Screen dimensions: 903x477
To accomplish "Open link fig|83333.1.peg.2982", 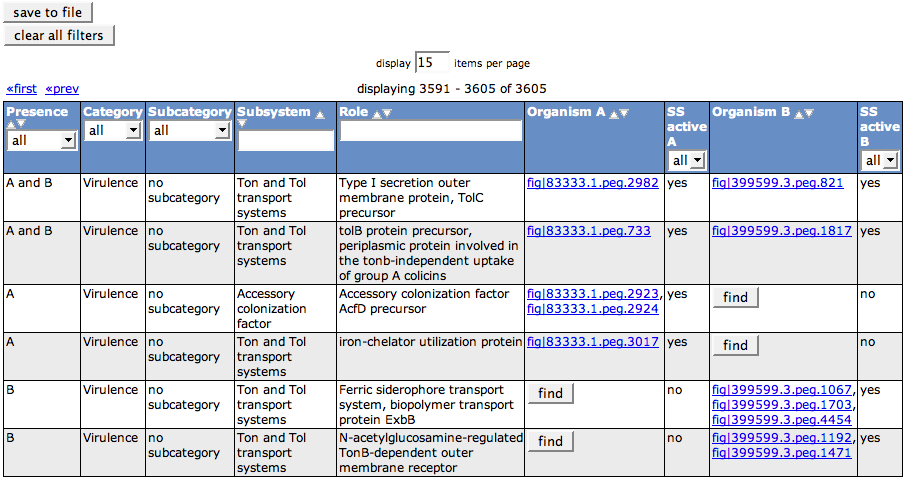I will [593, 183].
